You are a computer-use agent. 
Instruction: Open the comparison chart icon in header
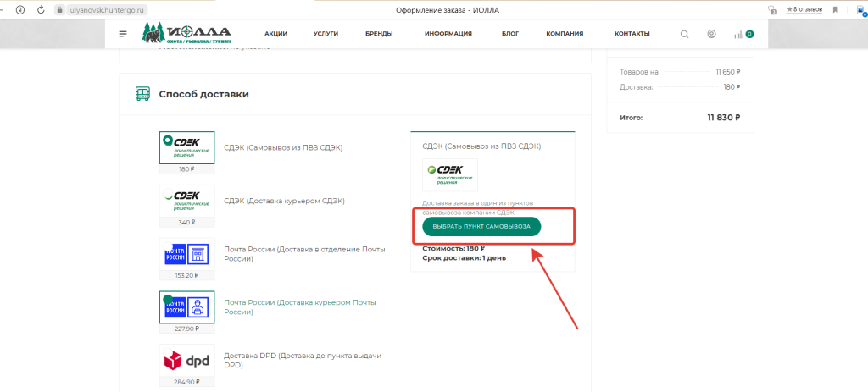[738, 35]
